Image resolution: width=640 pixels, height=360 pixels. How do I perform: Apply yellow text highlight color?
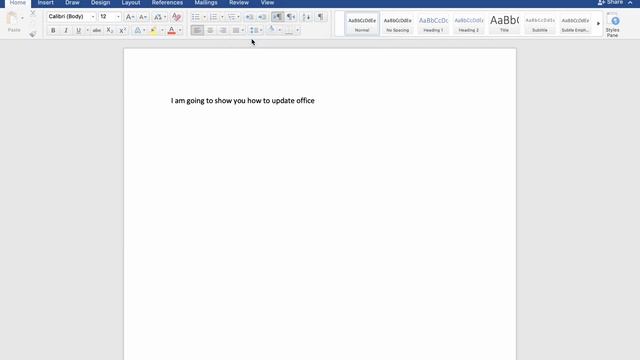[x=153, y=30]
